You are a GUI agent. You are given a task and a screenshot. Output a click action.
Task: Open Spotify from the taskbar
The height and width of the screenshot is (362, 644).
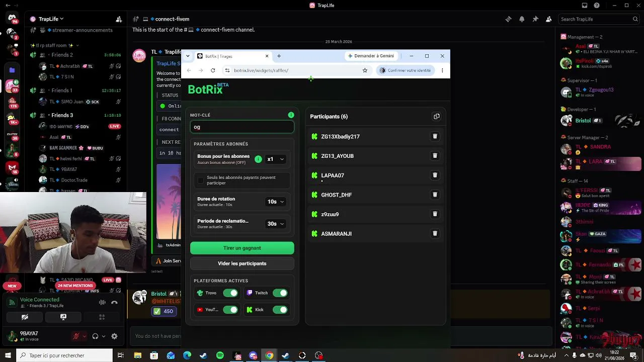tap(220, 355)
